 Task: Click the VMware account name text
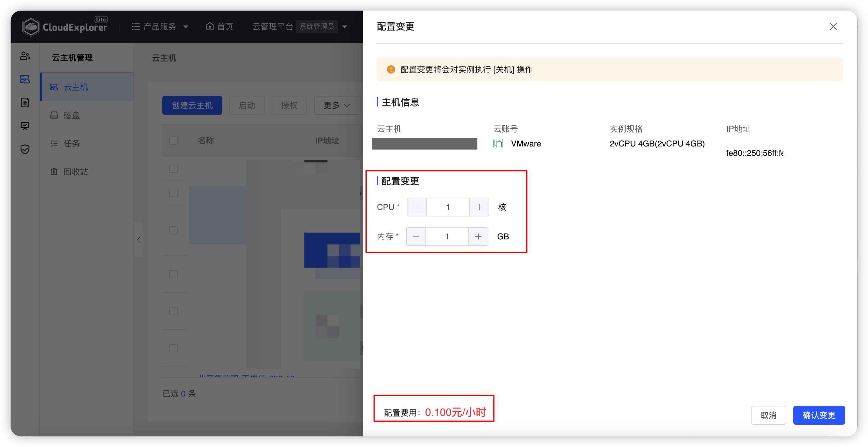526,144
